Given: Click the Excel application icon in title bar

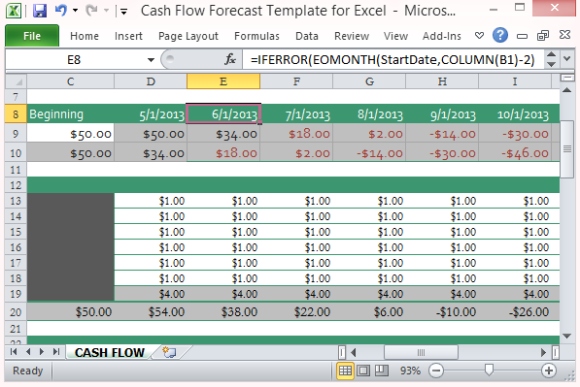Looking at the screenshot, I should 14,10.
